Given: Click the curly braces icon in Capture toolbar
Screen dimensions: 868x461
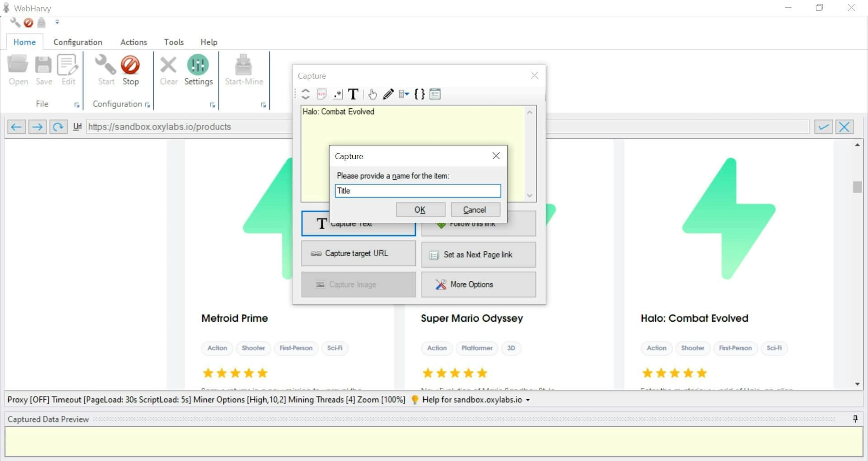Looking at the screenshot, I should 420,94.
